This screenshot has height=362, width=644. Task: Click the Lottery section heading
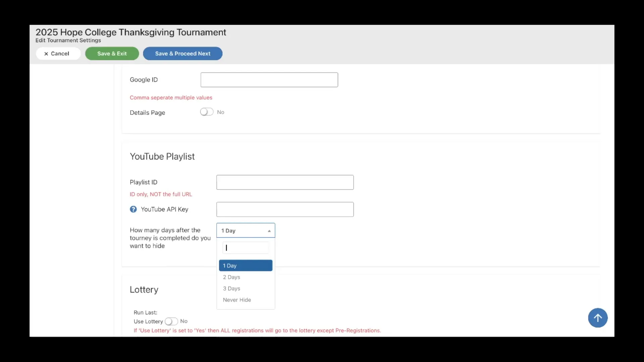(x=144, y=290)
